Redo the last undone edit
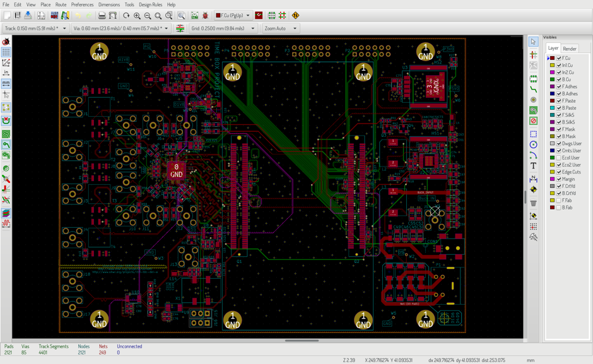The height and width of the screenshot is (364, 593). (x=88, y=16)
